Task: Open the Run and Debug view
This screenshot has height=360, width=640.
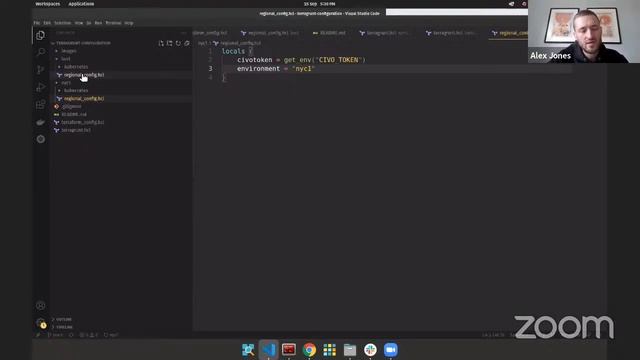Action: (40, 87)
